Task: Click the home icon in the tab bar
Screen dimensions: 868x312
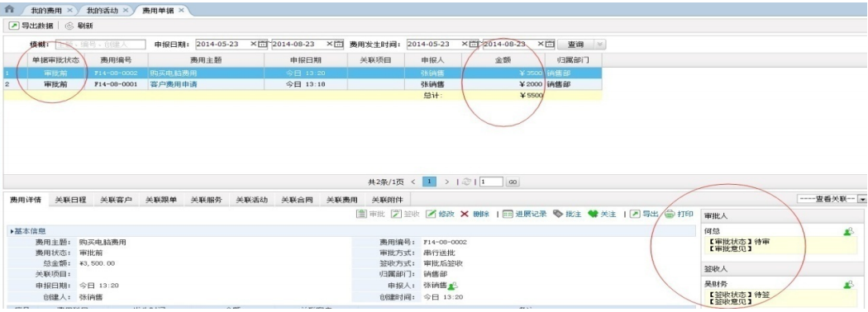Action: pos(9,9)
